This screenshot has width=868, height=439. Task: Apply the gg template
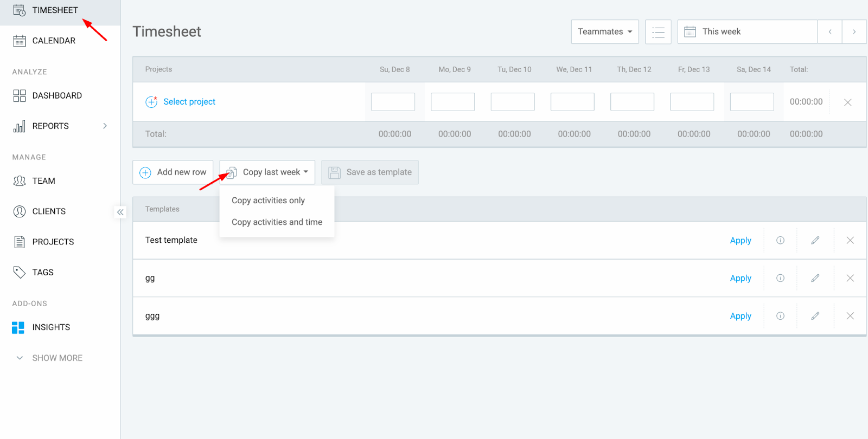coord(741,278)
